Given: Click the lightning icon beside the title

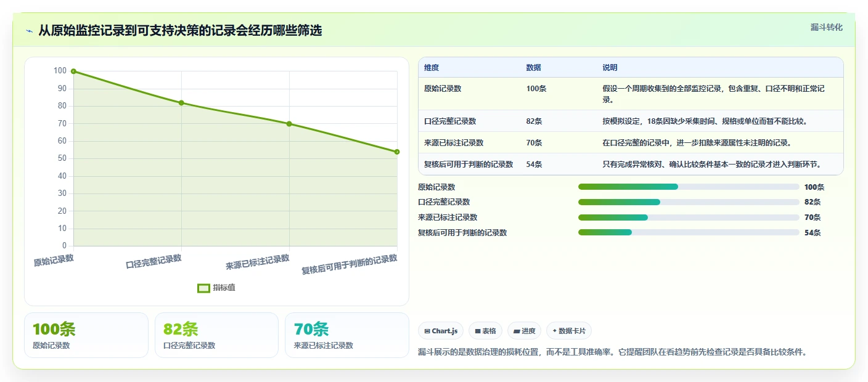Looking at the screenshot, I should (29, 31).
